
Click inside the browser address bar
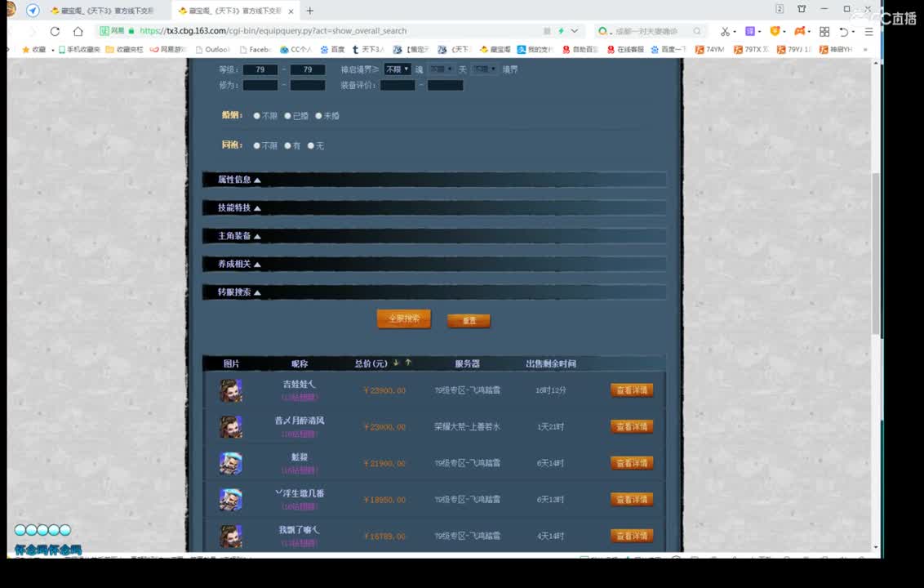[x=327, y=30]
